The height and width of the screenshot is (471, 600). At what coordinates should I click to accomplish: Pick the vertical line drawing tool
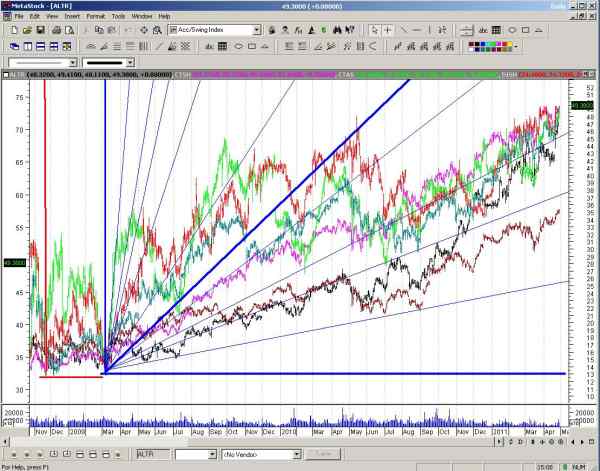pyautogui.click(x=429, y=30)
